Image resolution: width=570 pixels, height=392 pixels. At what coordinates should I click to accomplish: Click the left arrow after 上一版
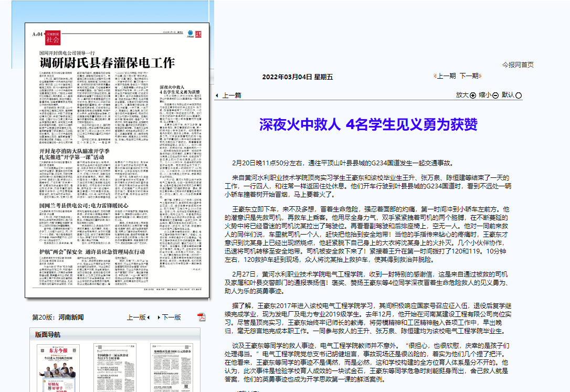149,317
